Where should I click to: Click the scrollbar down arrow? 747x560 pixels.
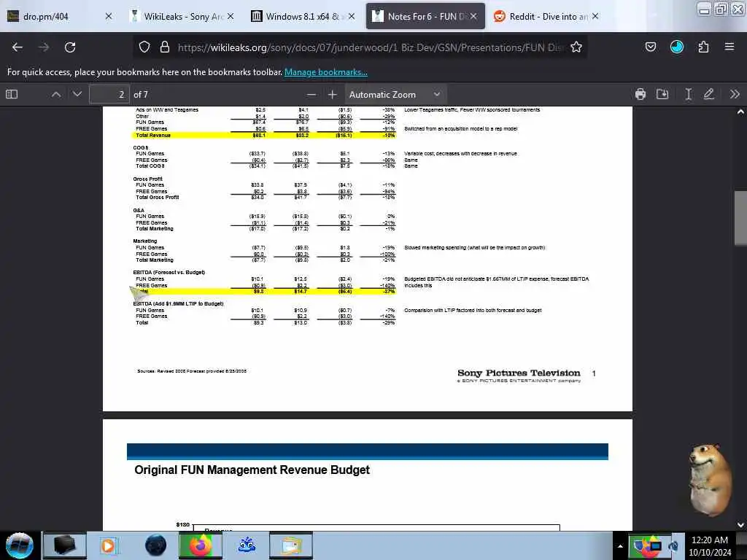click(x=740, y=525)
